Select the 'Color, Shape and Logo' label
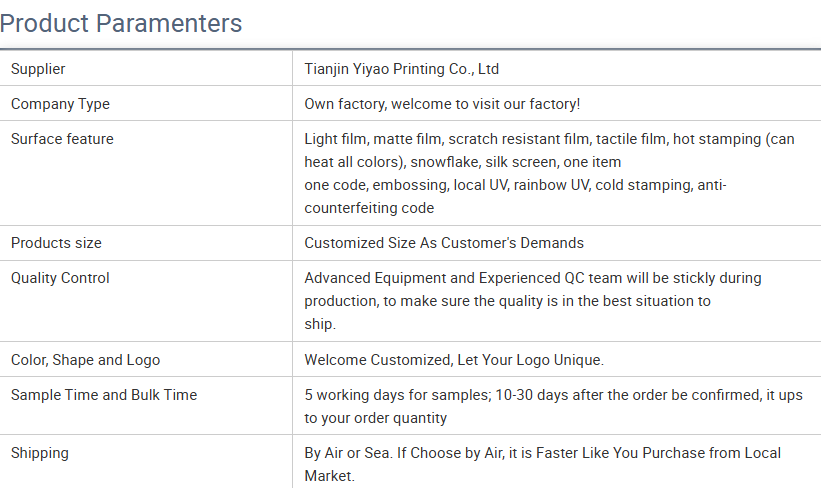This screenshot has height=488, width=821. point(85,360)
